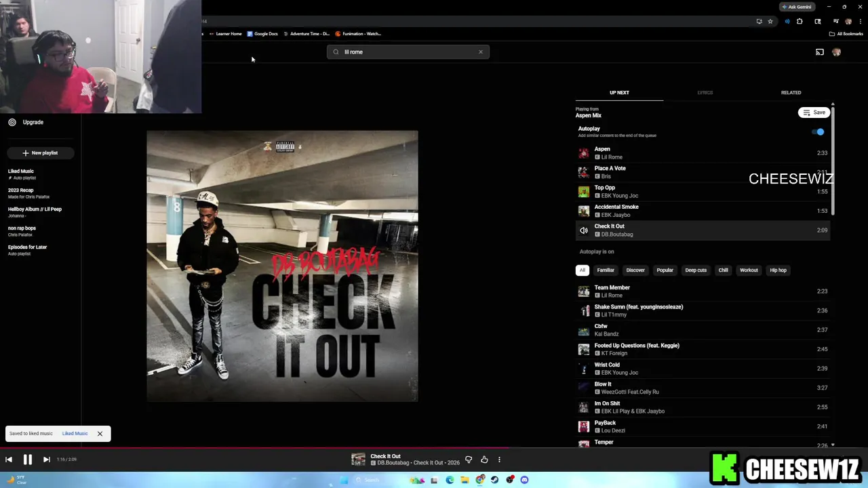Open the Liked Music playlist in sidebar
Screen dimensions: 868x488
tap(21, 174)
